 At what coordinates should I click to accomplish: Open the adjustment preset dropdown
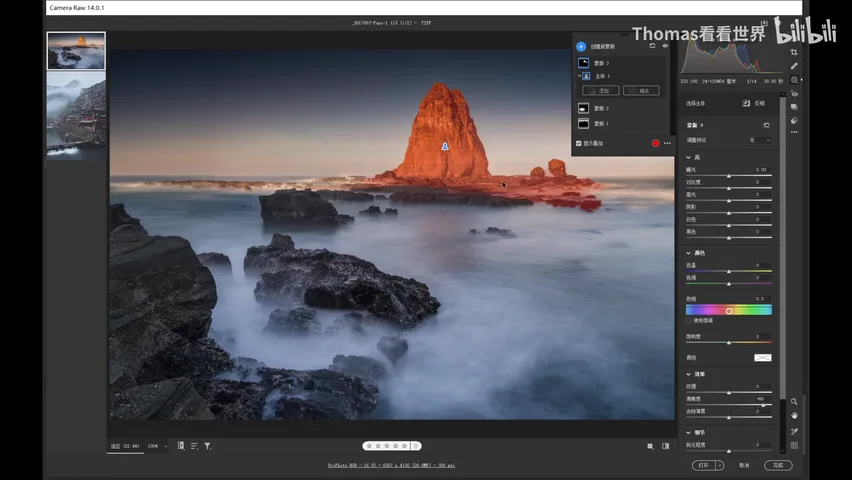(x=760, y=140)
